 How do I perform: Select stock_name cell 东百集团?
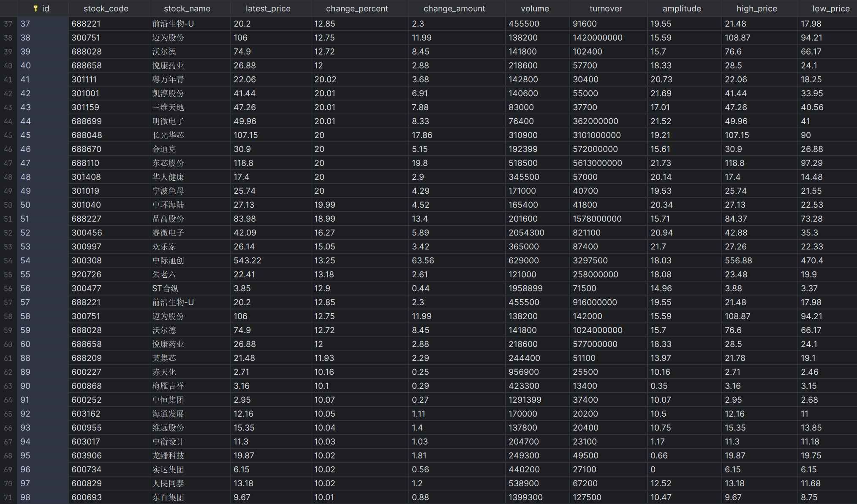(168, 497)
